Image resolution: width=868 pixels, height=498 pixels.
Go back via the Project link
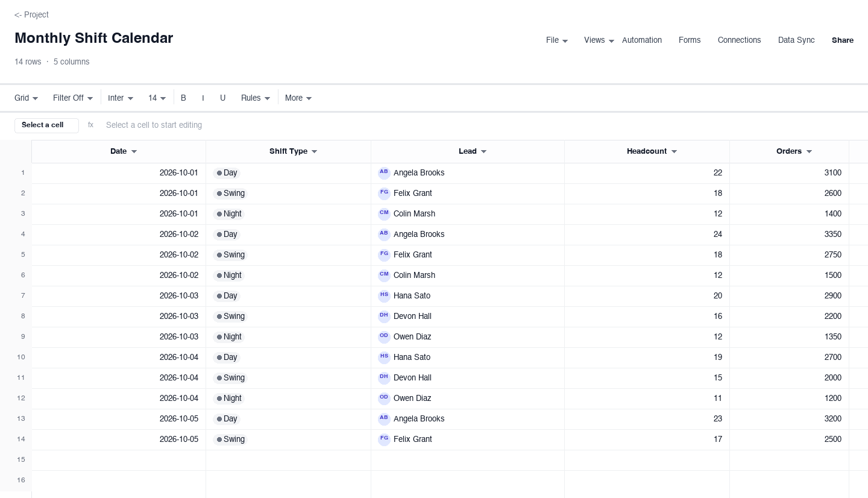tap(31, 14)
